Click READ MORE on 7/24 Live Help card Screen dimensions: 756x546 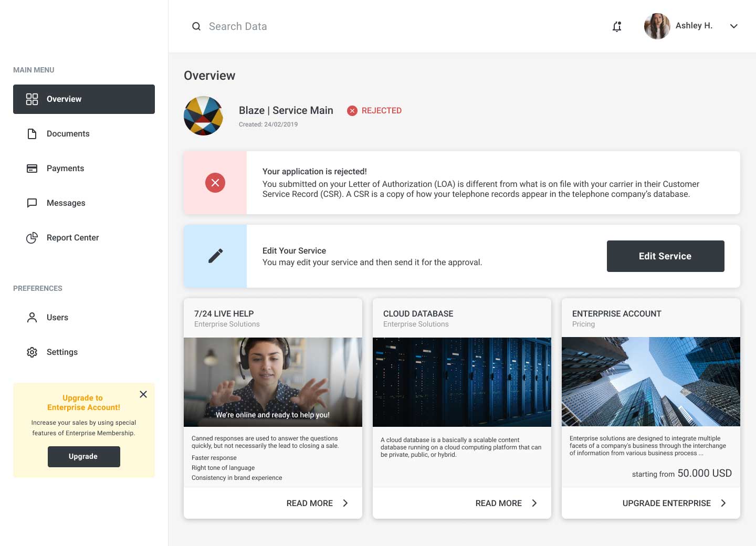point(310,503)
